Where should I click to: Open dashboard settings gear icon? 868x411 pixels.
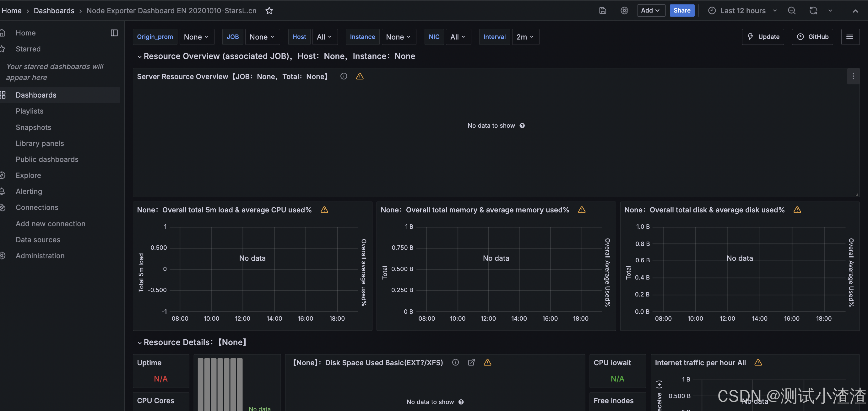pos(624,11)
